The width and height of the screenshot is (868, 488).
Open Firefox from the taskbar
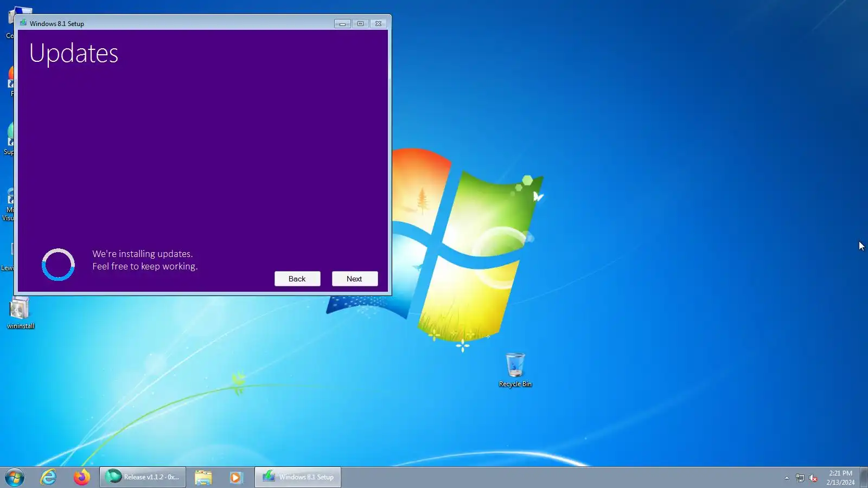tap(82, 477)
